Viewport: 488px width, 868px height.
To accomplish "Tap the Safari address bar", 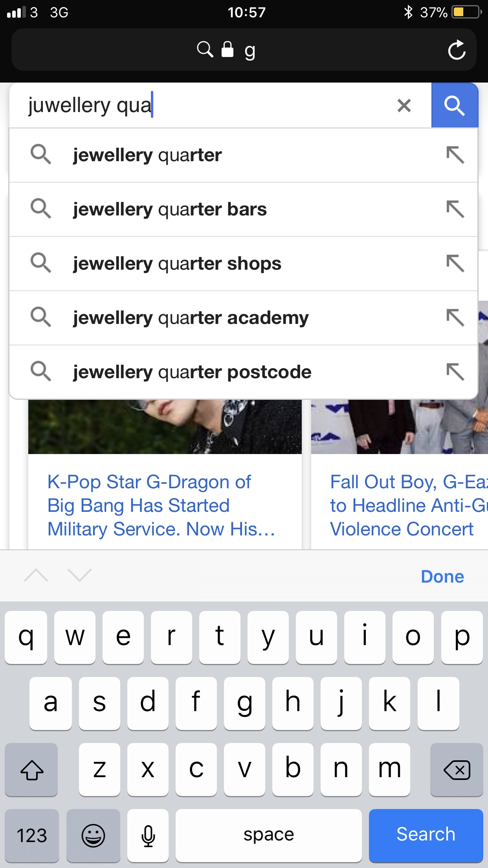I will click(244, 50).
